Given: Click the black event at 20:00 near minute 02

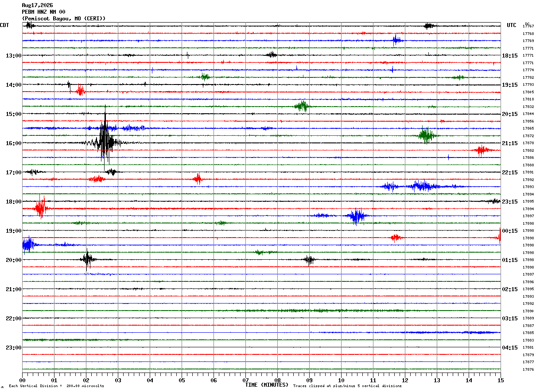Looking at the screenshot, I should (88, 260).
